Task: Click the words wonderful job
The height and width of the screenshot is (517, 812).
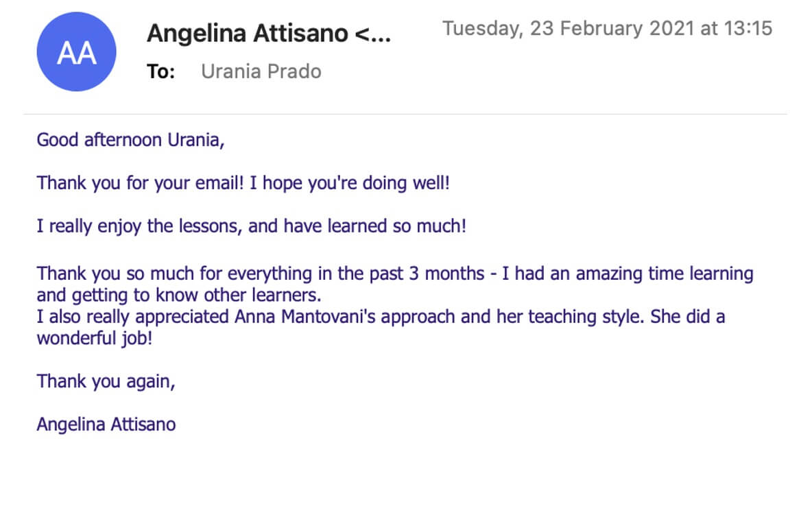Action: pyautogui.click(x=94, y=339)
